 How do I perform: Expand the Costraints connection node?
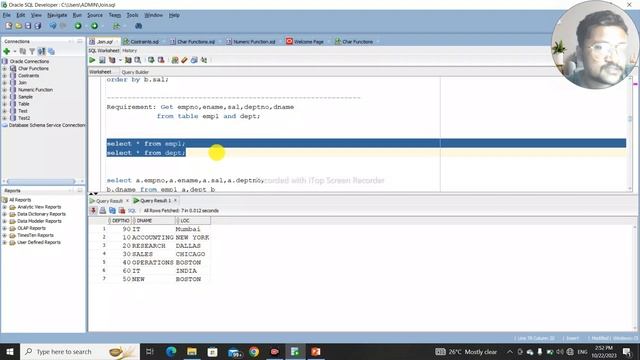[4, 76]
